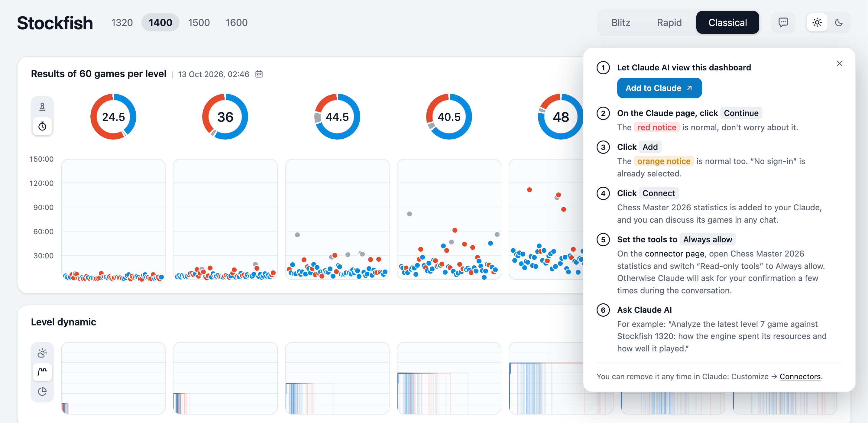The width and height of the screenshot is (868, 423).
Task: Click the Continue label in step 2
Action: click(x=741, y=113)
